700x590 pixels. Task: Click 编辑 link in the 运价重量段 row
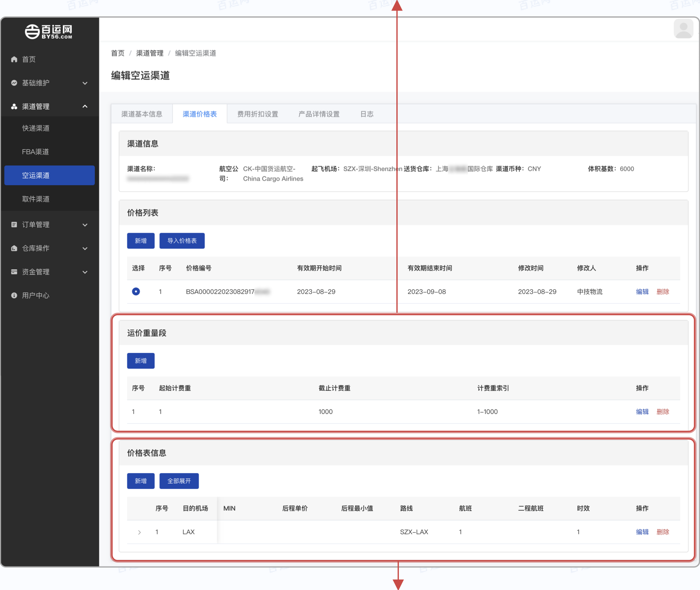(642, 412)
